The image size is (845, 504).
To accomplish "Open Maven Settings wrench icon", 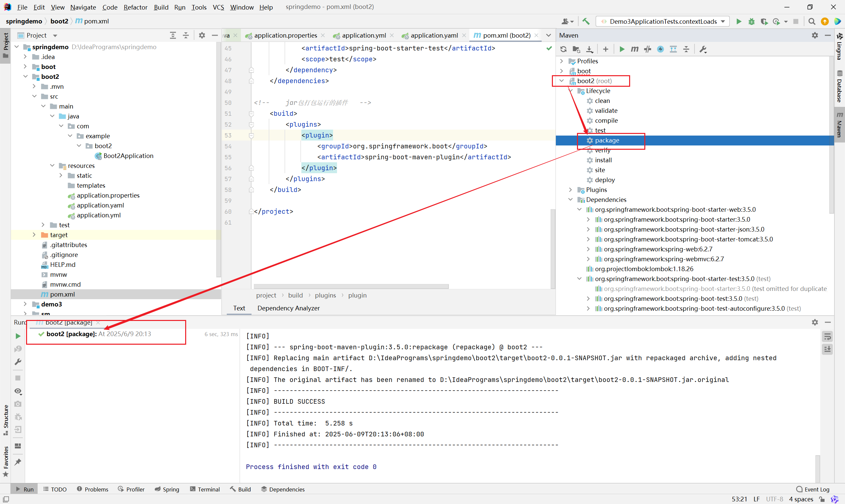I will coord(703,49).
